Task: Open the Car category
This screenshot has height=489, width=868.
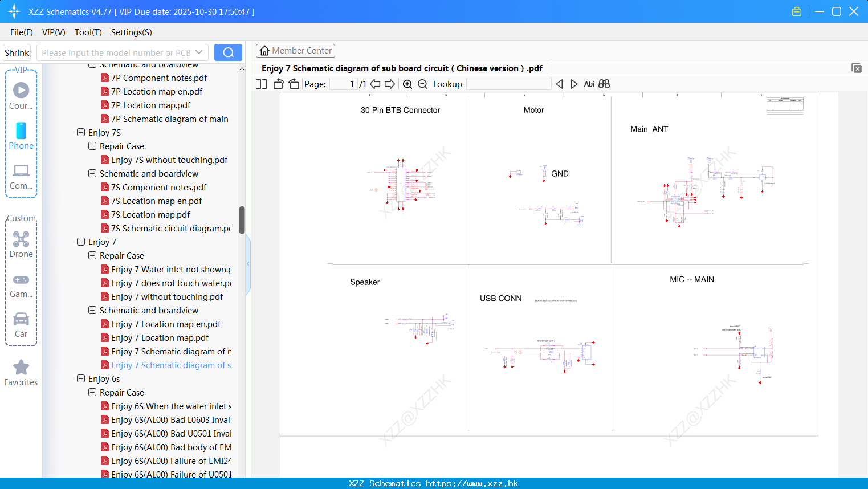Action: [21, 325]
